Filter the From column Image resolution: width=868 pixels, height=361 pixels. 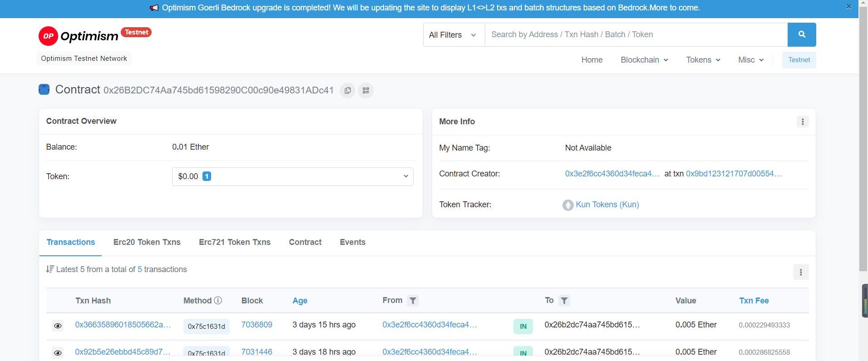413,301
